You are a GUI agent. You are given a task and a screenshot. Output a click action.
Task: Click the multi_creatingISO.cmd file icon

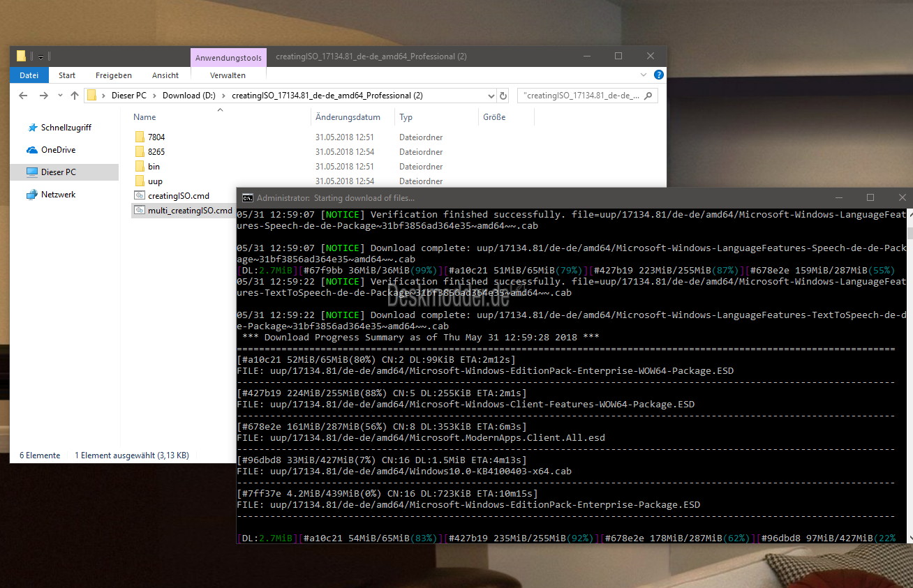[x=140, y=211]
